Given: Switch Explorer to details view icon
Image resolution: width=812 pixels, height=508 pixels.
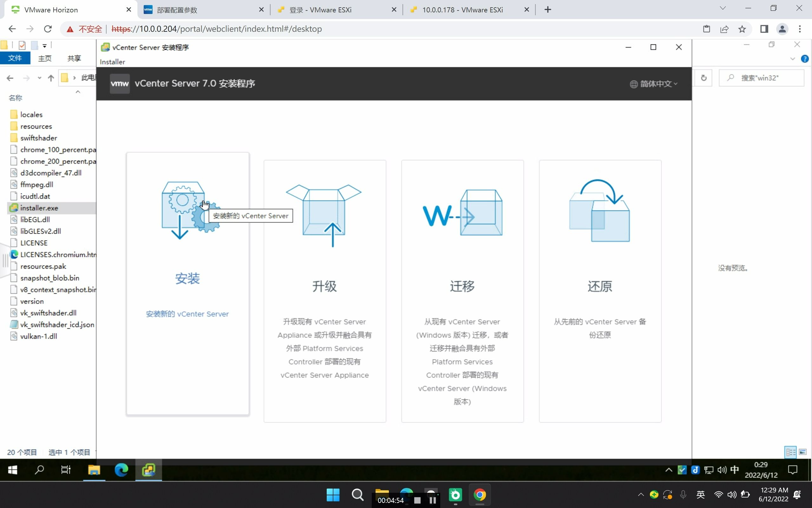Looking at the screenshot, I should (x=790, y=452).
